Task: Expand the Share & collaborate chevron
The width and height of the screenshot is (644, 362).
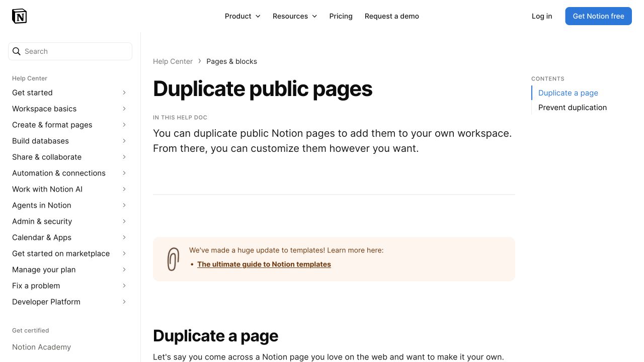Action: pyautogui.click(x=124, y=157)
